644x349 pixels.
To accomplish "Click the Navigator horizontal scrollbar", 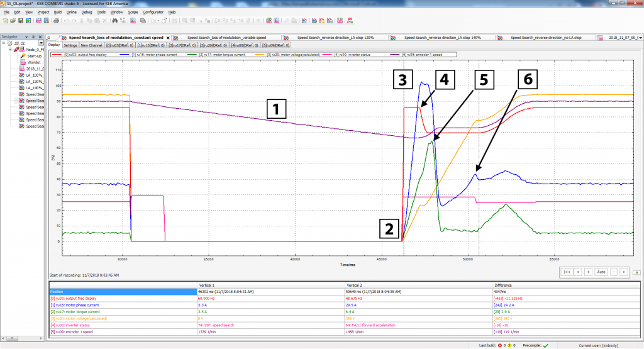I will click(x=23, y=338).
